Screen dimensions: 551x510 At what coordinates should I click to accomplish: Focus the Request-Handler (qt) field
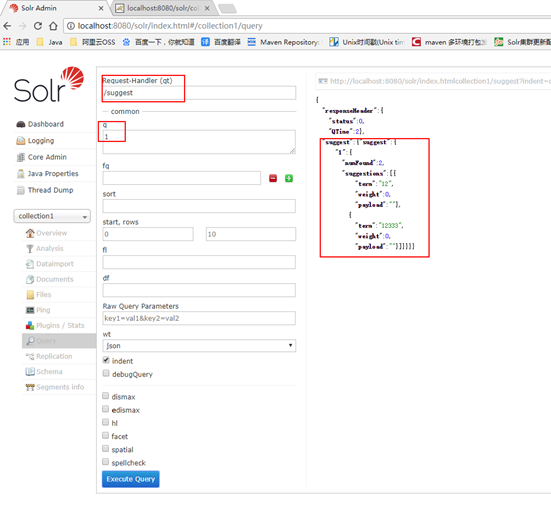199,93
